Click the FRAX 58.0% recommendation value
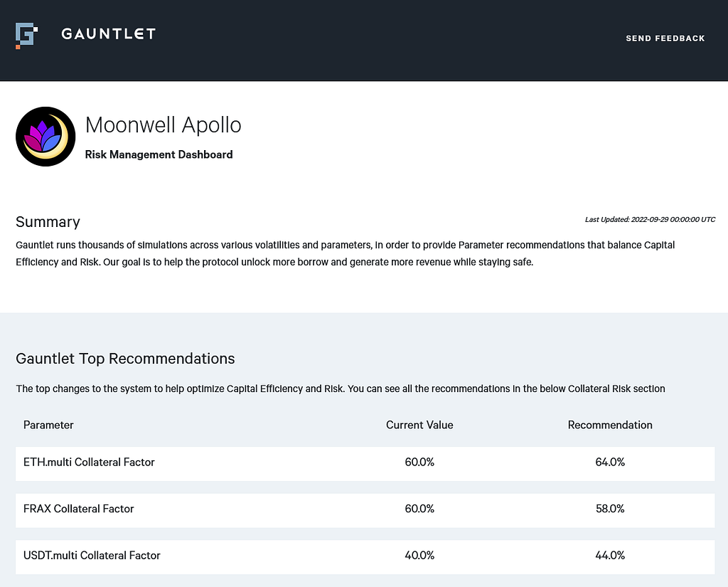728x587 pixels. pos(609,509)
